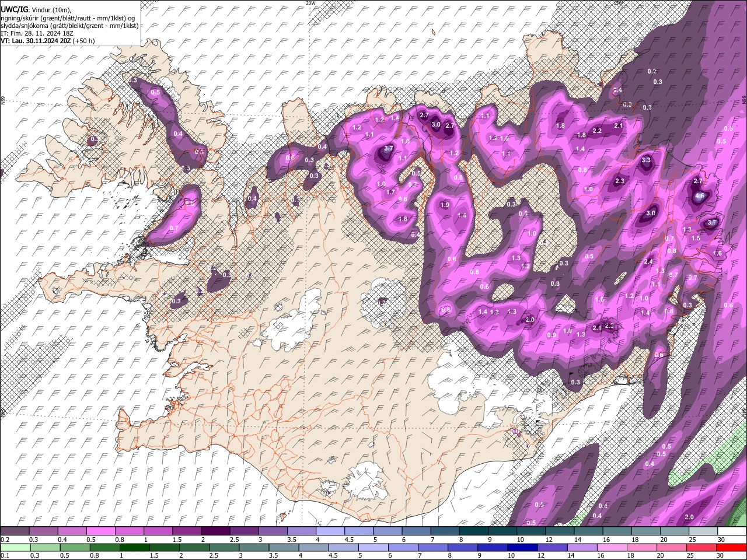Click the bright red 30 swatch in lower legend
This screenshot has height=560, width=747.
(x=731, y=547)
